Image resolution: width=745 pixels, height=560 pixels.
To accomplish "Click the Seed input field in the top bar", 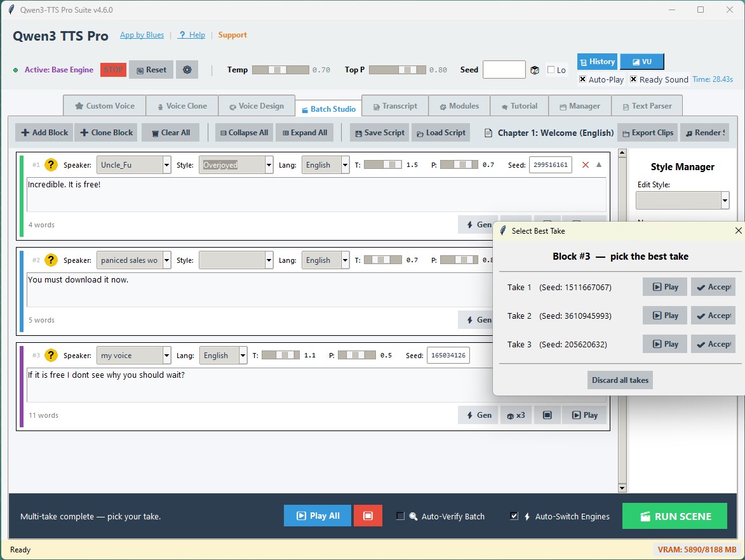I will click(504, 70).
